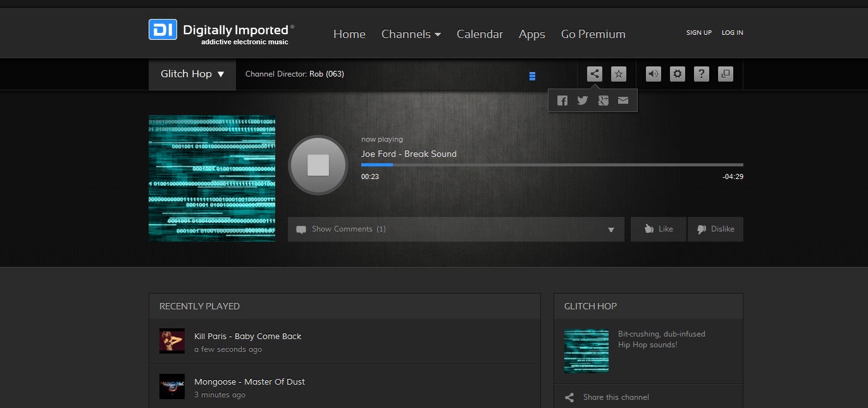Open the Glitch Hop channel selector
The width and height of the screenshot is (868, 408).
click(x=192, y=74)
